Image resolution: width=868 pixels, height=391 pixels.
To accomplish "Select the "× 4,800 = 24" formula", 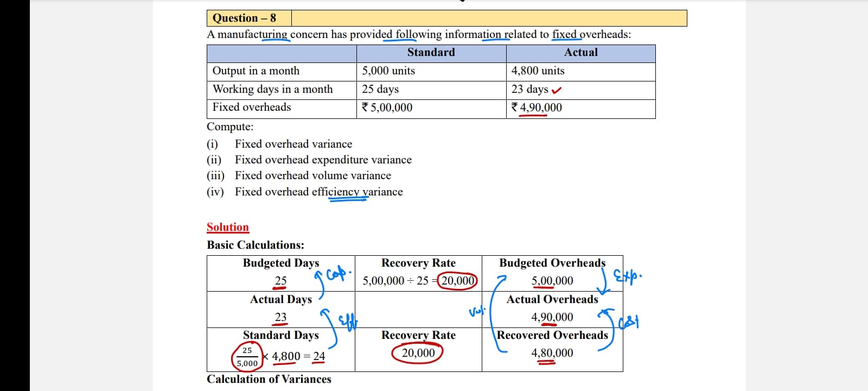I will tap(294, 356).
